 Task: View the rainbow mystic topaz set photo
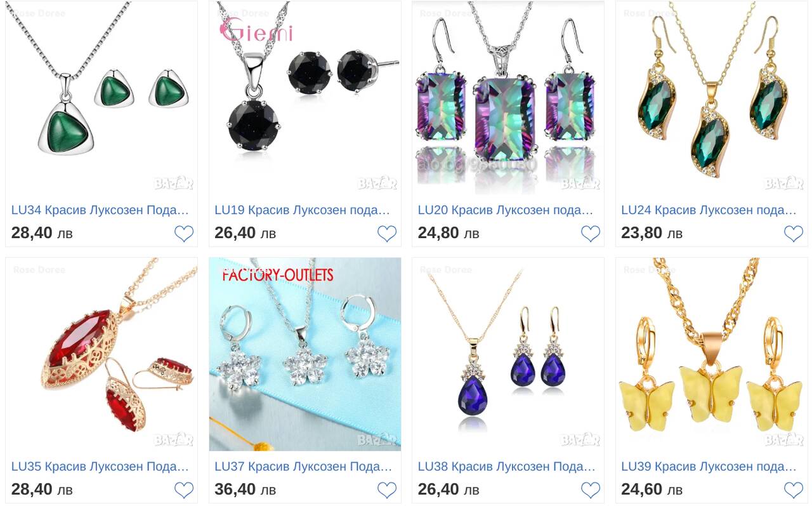[508, 98]
